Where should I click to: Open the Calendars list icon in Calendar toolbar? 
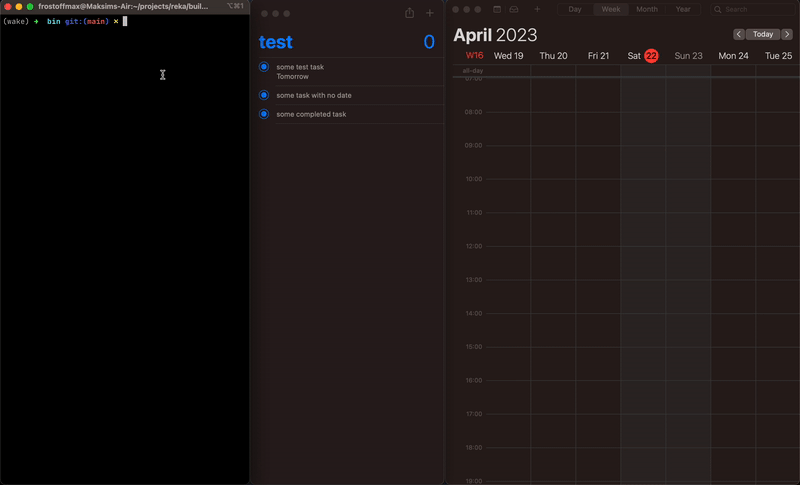tap(497, 9)
